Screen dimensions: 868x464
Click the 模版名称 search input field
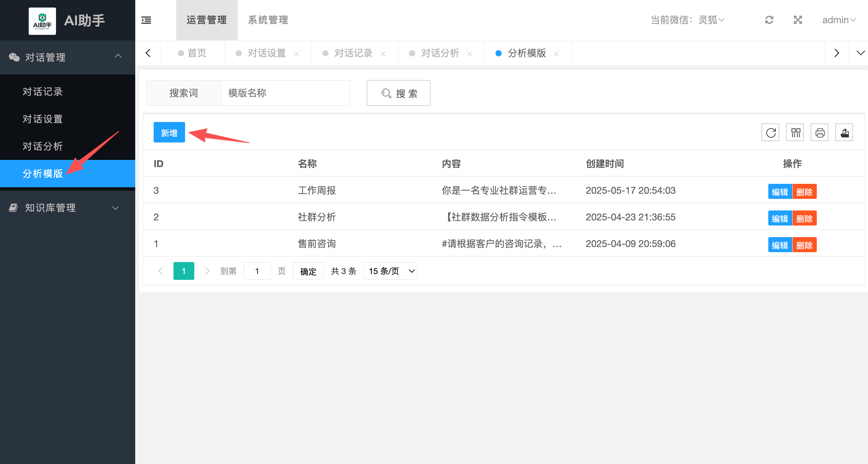285,93
